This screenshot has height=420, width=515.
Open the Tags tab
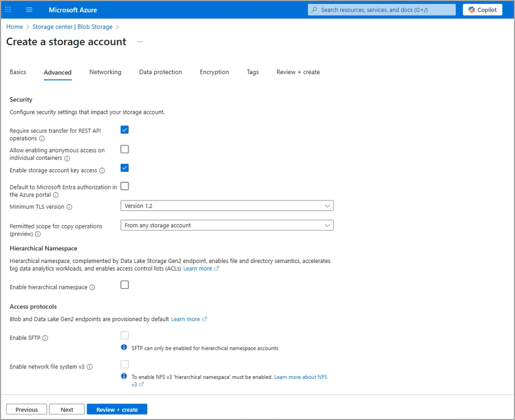point(253,72)
